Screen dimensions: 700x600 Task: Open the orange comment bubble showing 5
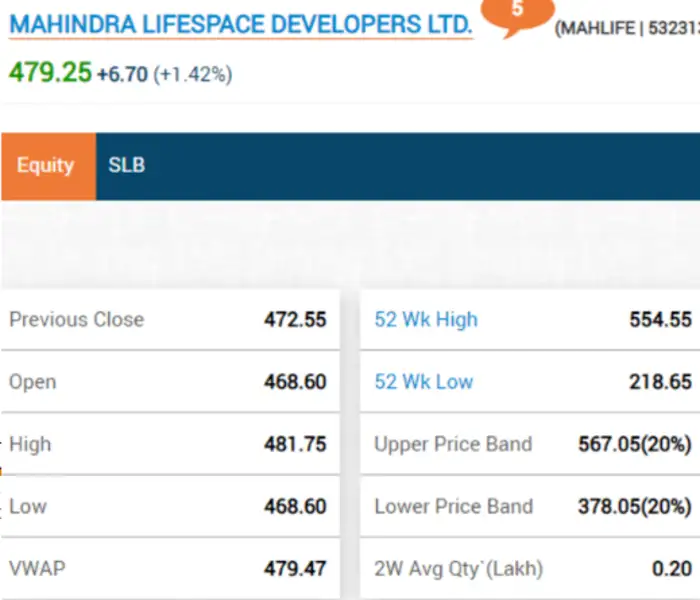[x=517, y=14]
